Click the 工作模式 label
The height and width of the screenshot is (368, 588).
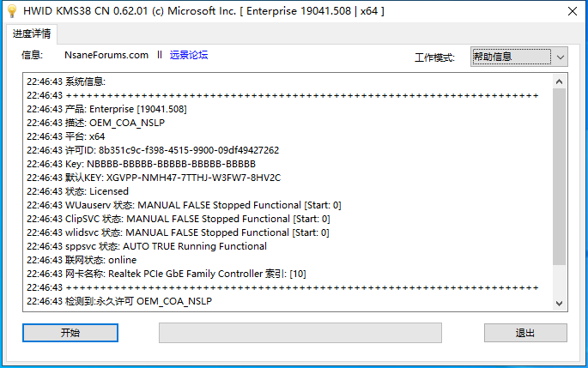[x=434, y=57]
